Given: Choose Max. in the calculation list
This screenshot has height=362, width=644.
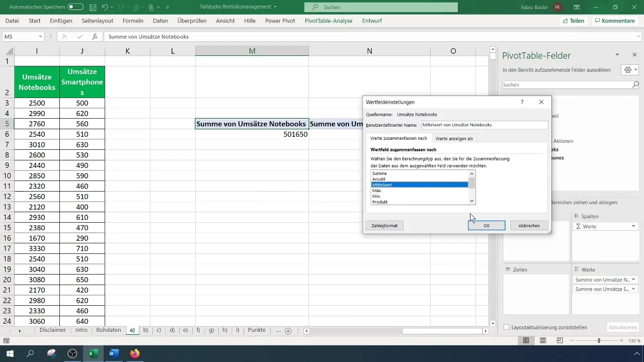Looking at the screenshot, I should [420, 191].
